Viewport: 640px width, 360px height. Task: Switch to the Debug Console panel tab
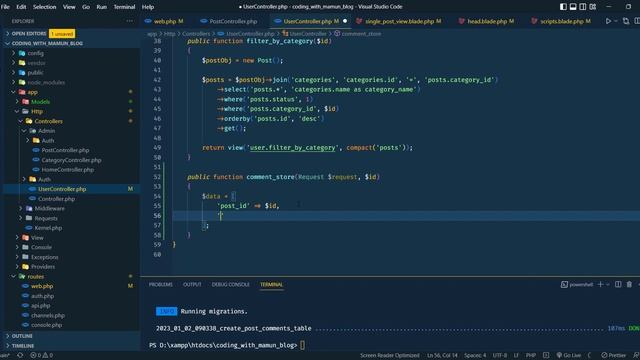tap(231, 284)
